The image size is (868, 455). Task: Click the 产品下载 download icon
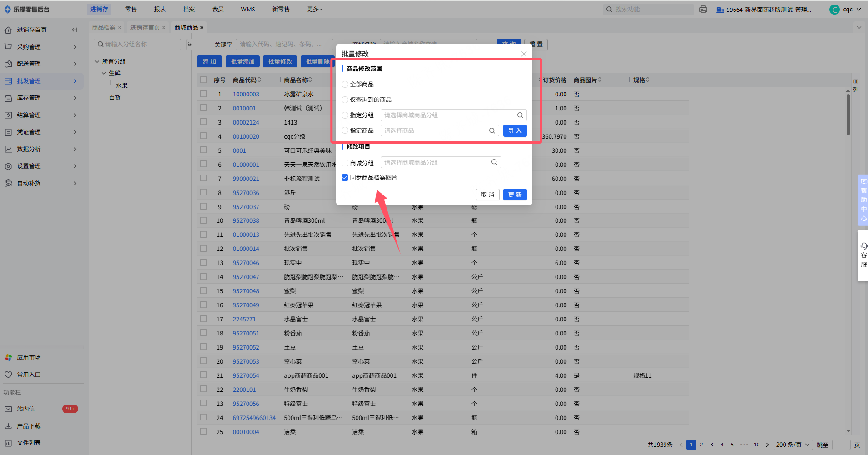tap(8, 426)
